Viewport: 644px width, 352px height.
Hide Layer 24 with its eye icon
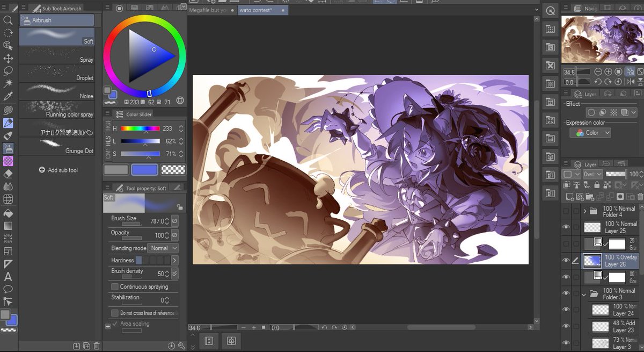[566, 310]
